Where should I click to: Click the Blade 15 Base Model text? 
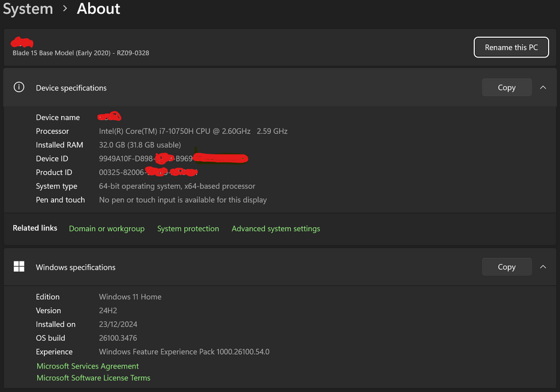(81, 53)
